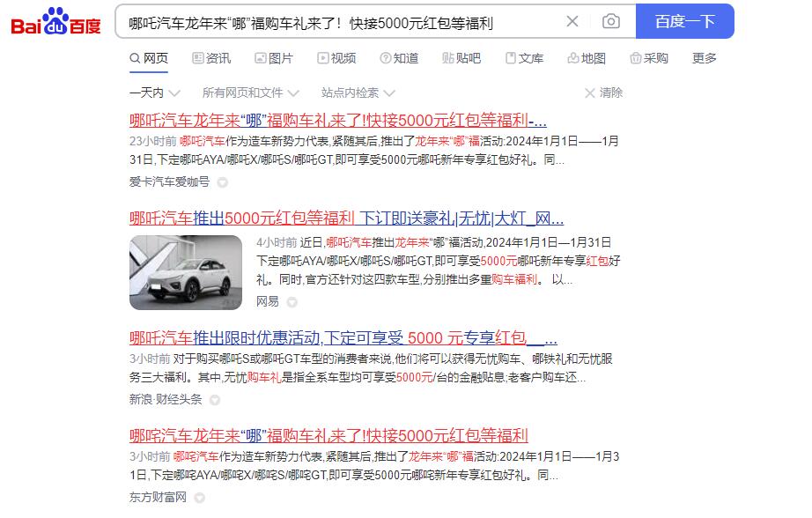Expand the 一天内 time filter dropdown
This screenshot has height=518, width=812.
(155, 92)
